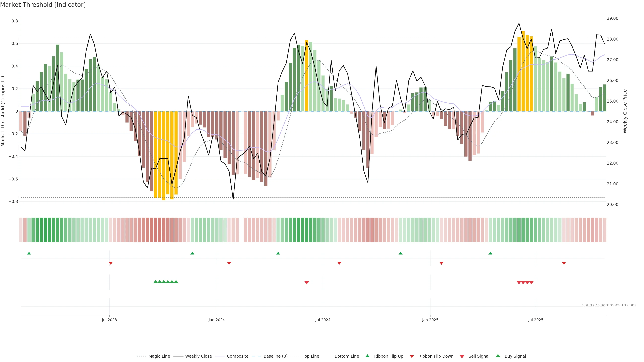644x362 pixels.
Task: Toggle the Composite legend entry
Action: [237, 356]
